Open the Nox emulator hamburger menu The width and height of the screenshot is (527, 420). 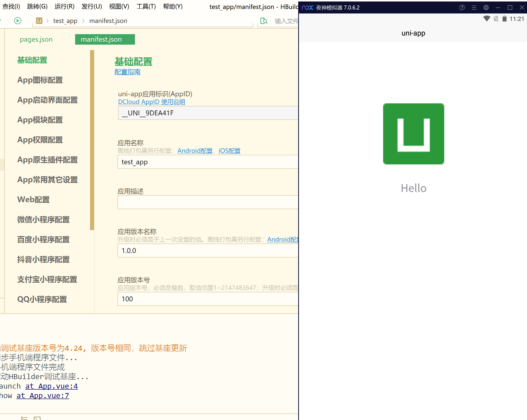474,7
